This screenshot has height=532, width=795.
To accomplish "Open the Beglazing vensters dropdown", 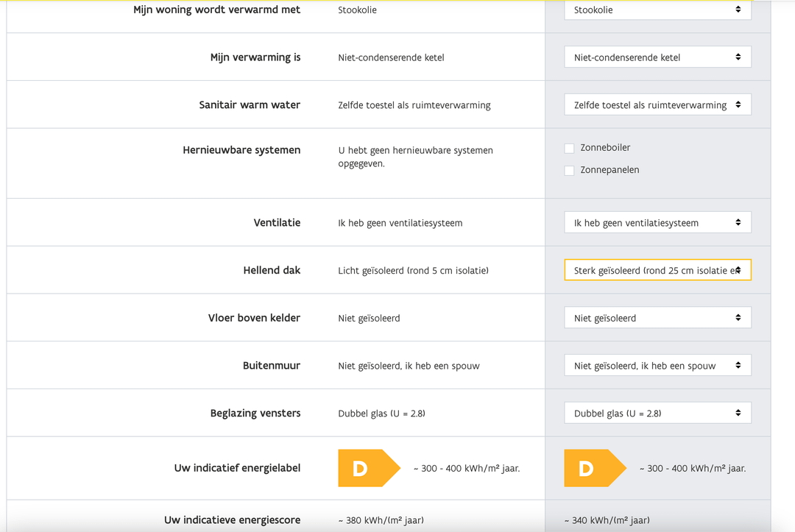I will point(657,413).
